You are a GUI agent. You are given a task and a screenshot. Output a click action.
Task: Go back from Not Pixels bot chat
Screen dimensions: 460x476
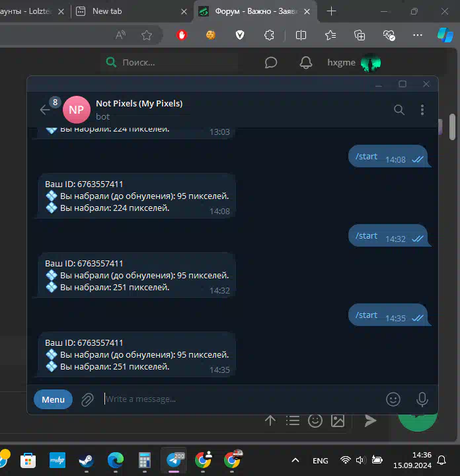click(45, 110)
